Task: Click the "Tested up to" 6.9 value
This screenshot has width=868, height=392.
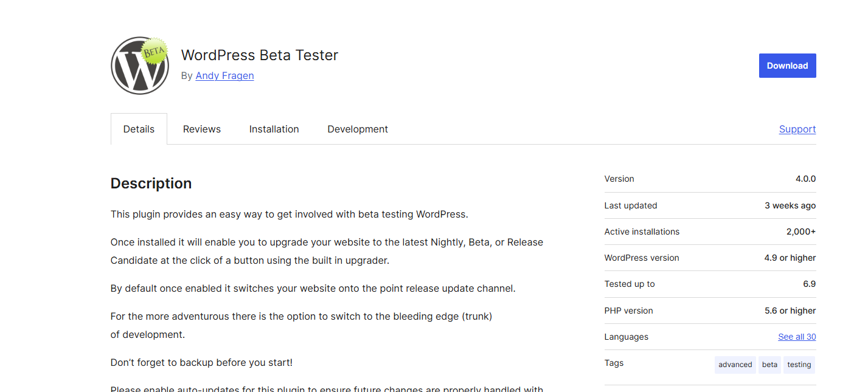Action: pyautogui.click(x=809, y=284)
